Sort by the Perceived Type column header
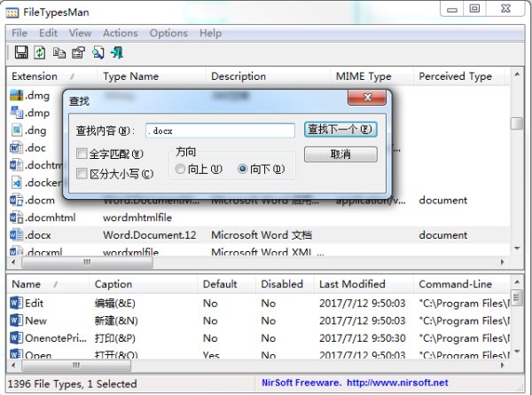This screenshot has height=395, width=532. point(459,76)
